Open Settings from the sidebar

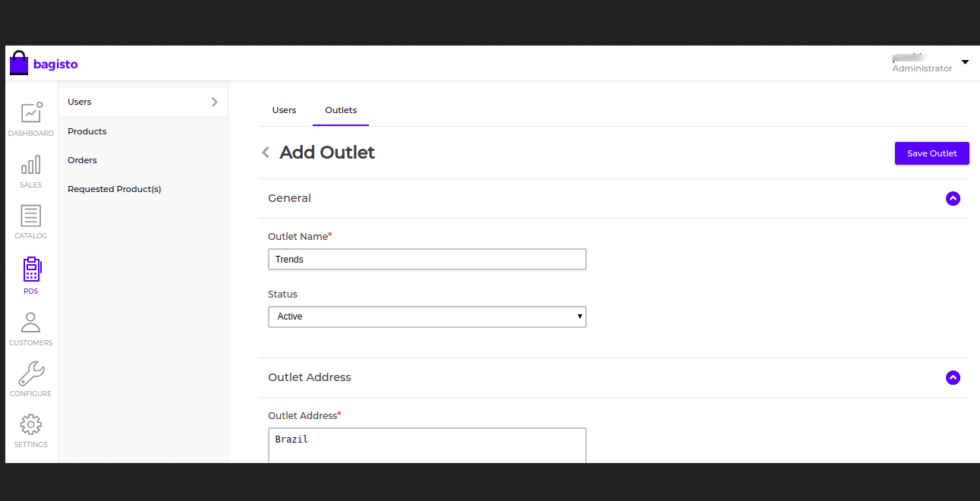coord(30,430)
